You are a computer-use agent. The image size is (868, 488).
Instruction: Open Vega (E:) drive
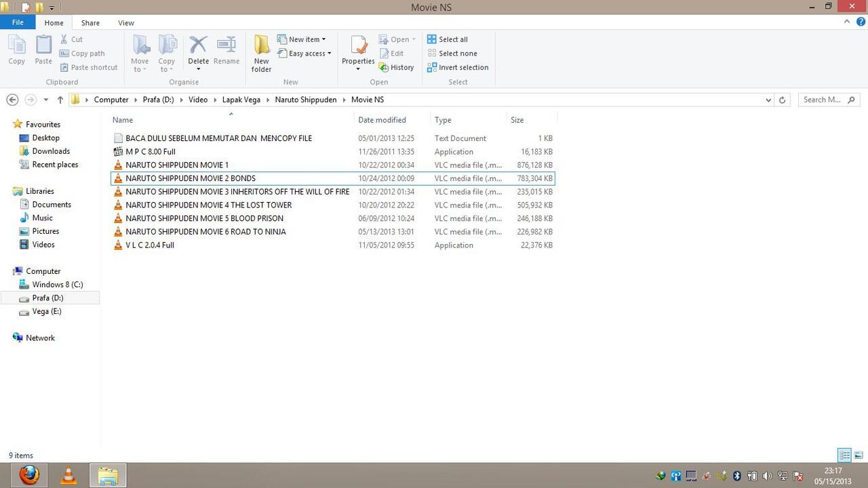tap(47, 311)
